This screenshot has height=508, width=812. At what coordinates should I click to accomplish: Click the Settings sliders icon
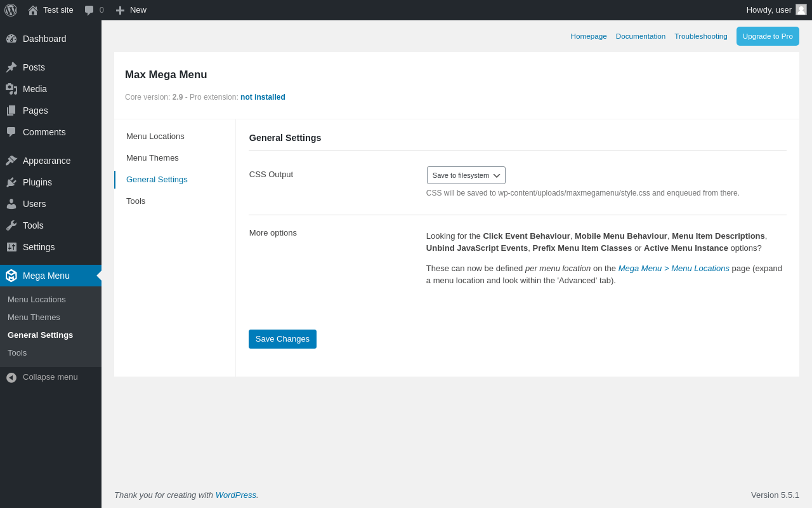click(11, 247)
